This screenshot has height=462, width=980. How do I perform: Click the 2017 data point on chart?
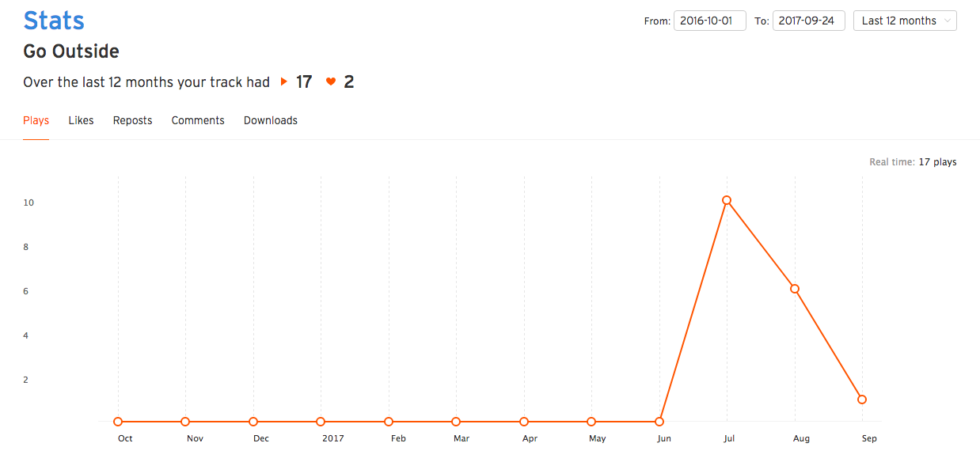click(x=321, y=422)
